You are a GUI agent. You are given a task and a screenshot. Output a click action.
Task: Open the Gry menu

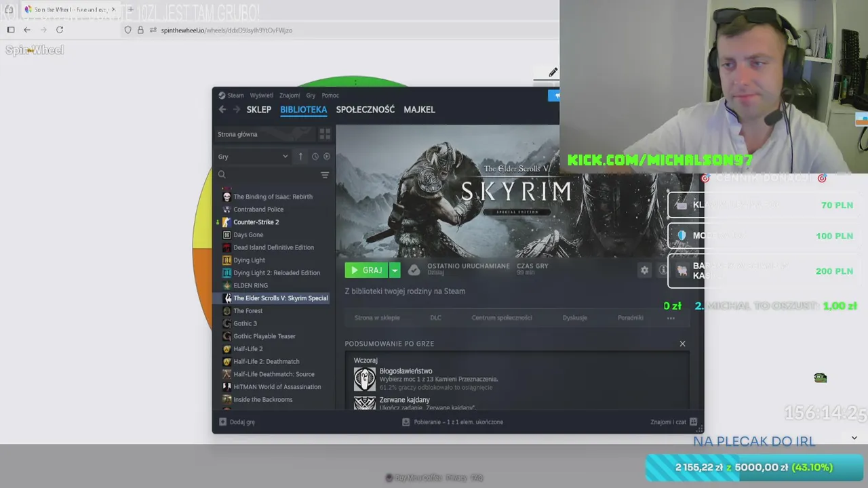[x=311, y=96]
